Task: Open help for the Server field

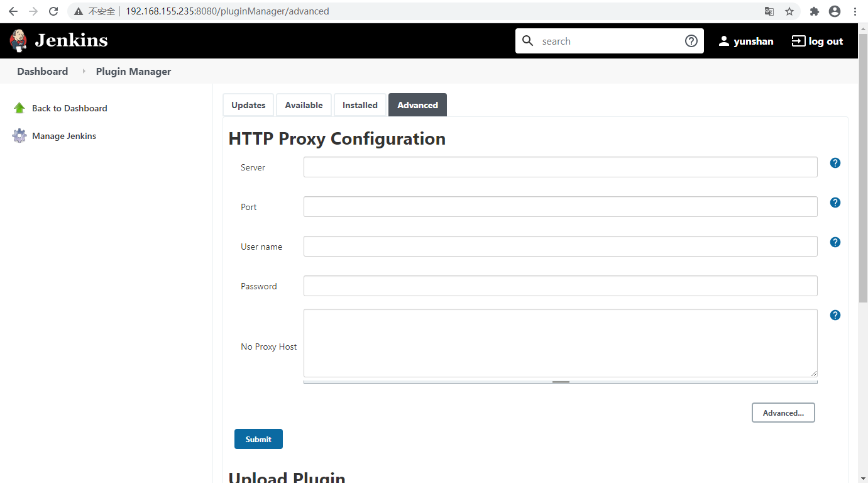Action: [835, 163]
